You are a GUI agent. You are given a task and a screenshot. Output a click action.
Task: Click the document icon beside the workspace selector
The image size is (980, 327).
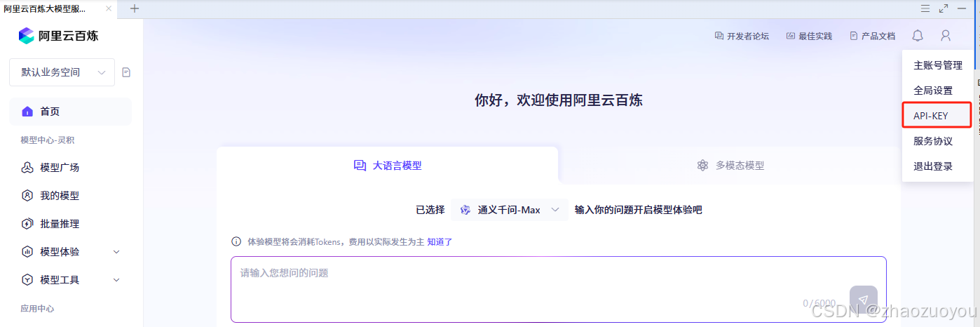tap(126, 72)
